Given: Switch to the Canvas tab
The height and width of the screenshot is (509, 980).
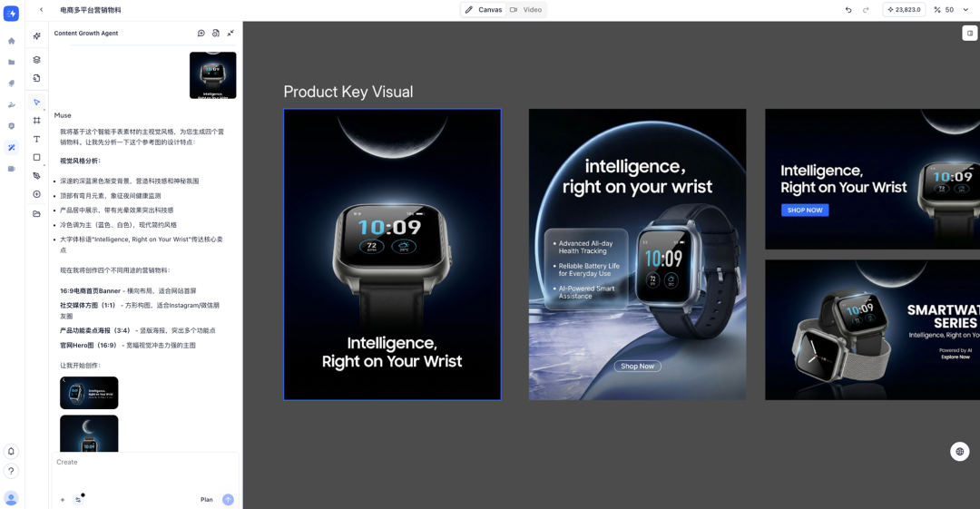Looking at the screenshot, I should coord(484,9).
